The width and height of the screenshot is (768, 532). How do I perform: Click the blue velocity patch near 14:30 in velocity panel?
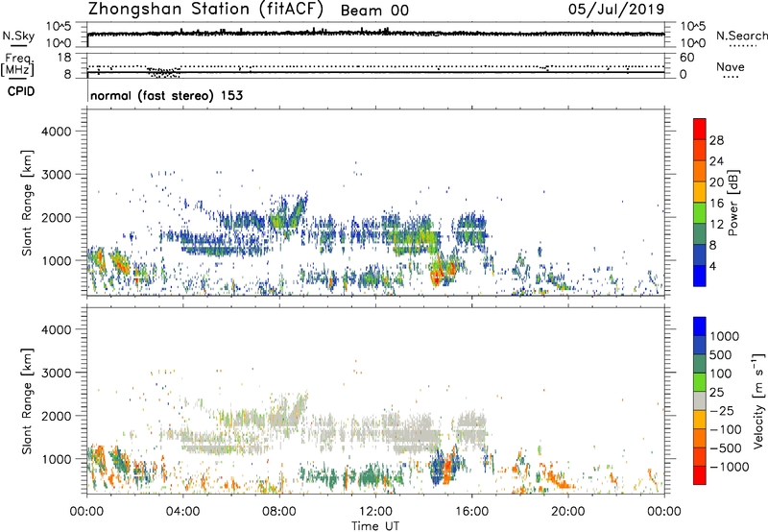438,468
